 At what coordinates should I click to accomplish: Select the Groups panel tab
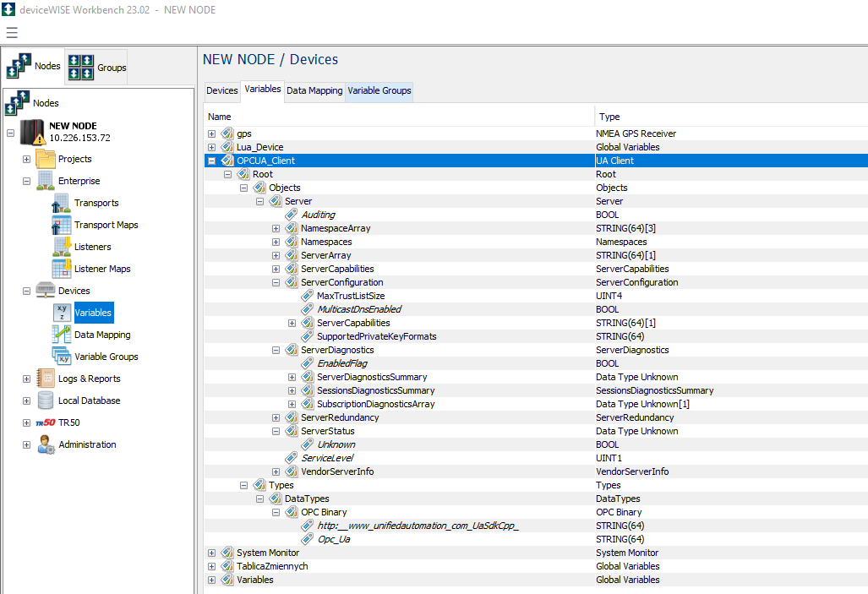[97, 67]
